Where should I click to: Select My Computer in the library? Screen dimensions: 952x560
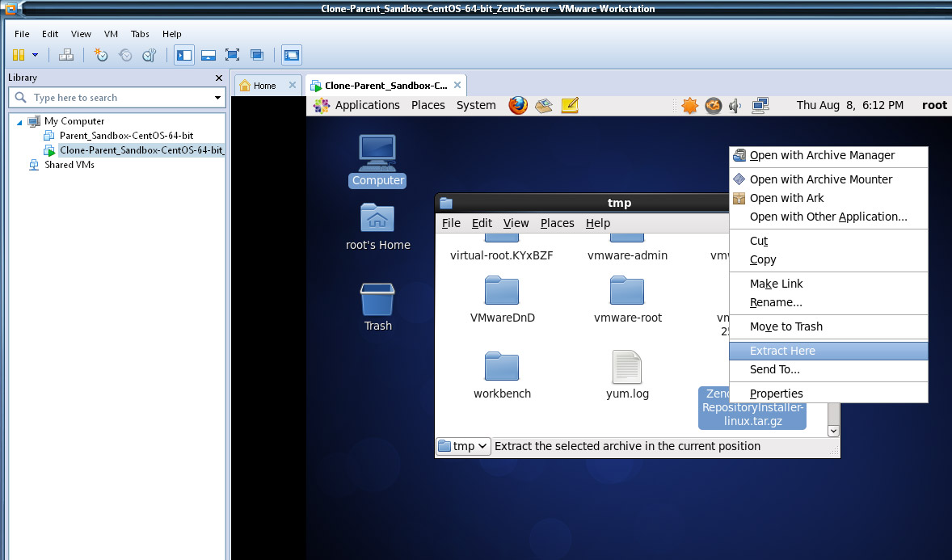pos(74,121)
